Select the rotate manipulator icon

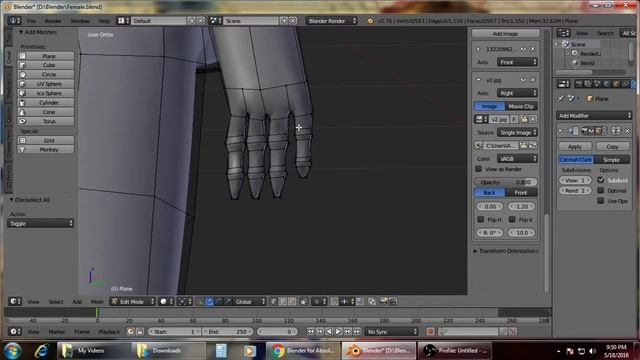click(x=218, y=302)
